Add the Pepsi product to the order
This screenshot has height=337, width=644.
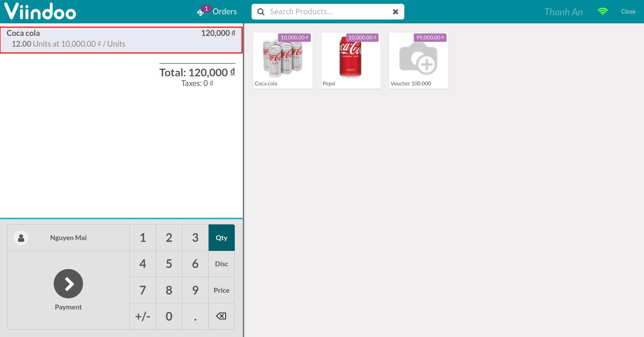[351, 61]
